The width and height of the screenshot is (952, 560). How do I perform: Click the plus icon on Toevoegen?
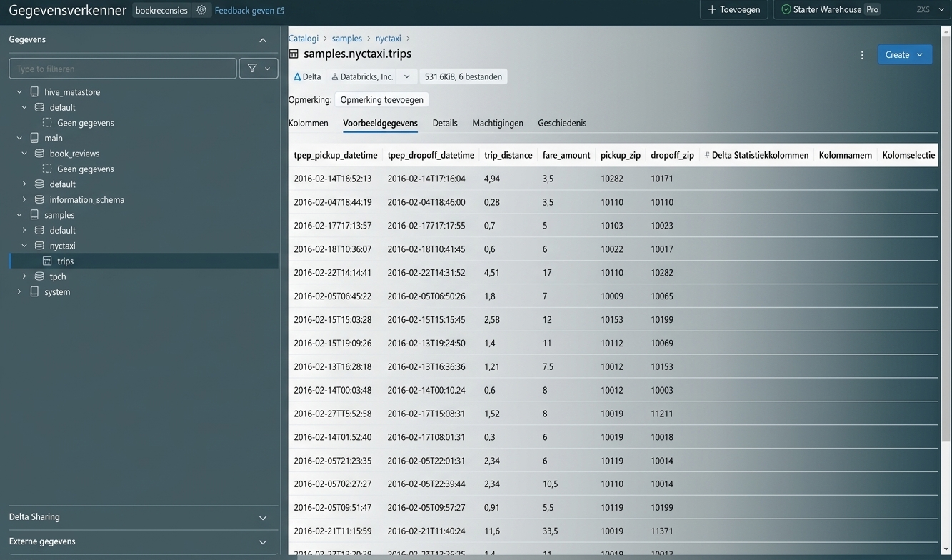coord(712,9)
